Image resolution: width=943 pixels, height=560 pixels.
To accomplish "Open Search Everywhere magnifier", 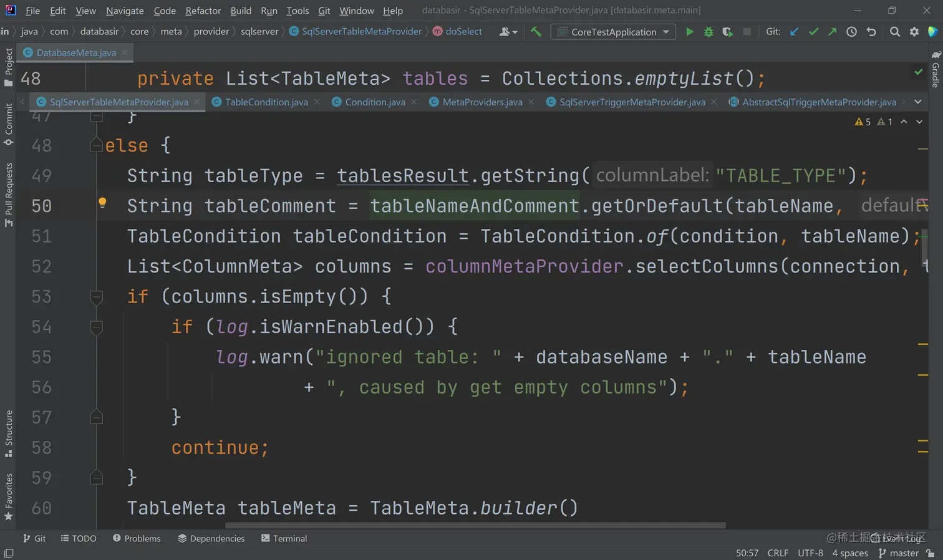I will pos(895,32).
